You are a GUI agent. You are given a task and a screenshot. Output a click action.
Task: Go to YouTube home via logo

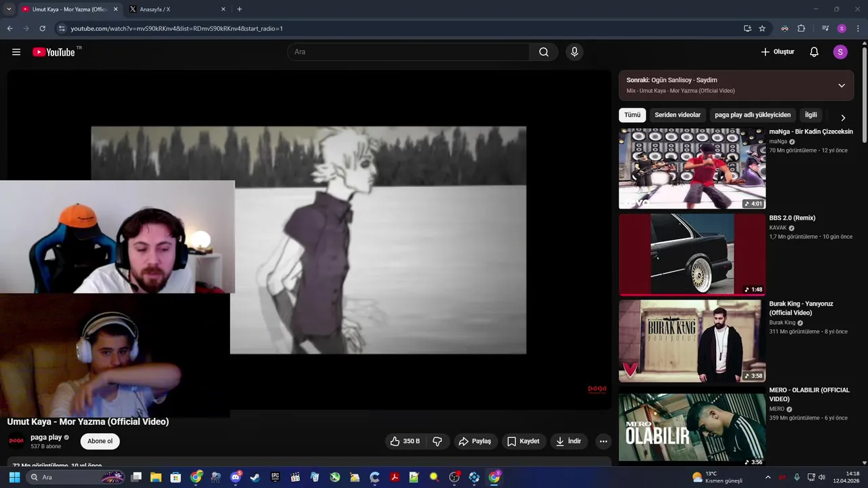coord(54,52)
